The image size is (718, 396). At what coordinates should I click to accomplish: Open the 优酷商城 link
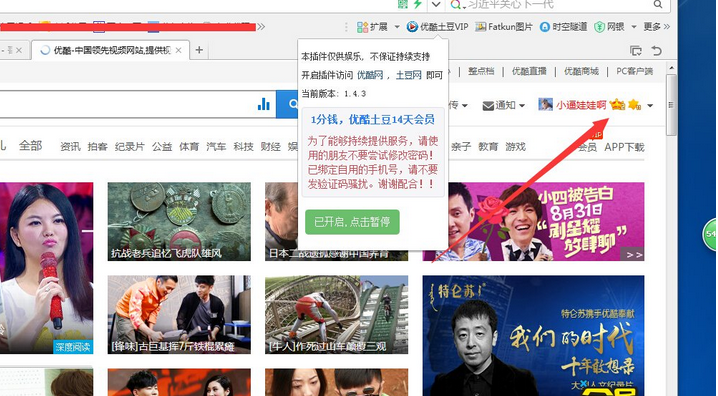(x=581, y=71)
